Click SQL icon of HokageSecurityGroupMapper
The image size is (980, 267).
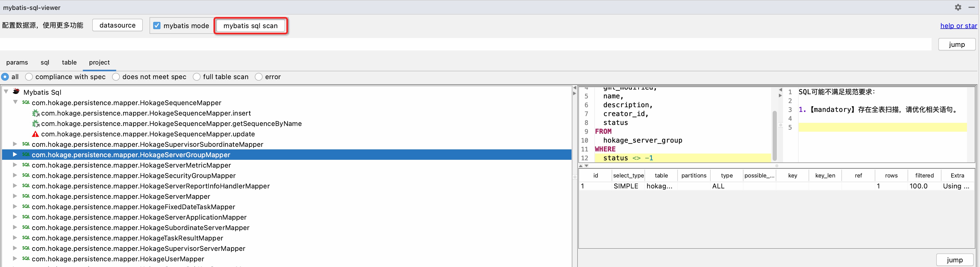tap(26, 175)
